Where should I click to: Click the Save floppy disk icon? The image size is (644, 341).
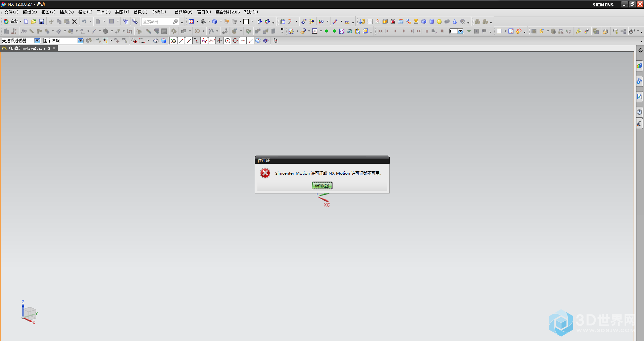[x=42, y=21]
